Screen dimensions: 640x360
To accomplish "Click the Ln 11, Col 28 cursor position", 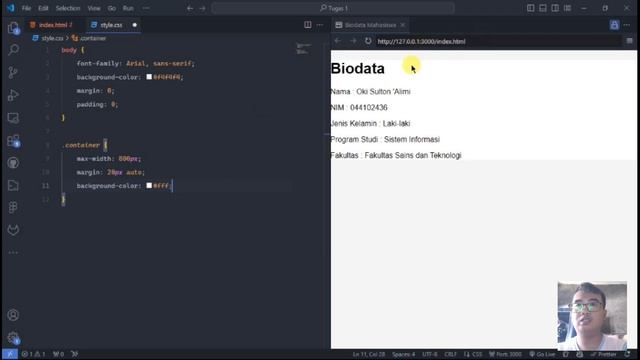I will 369,354.
